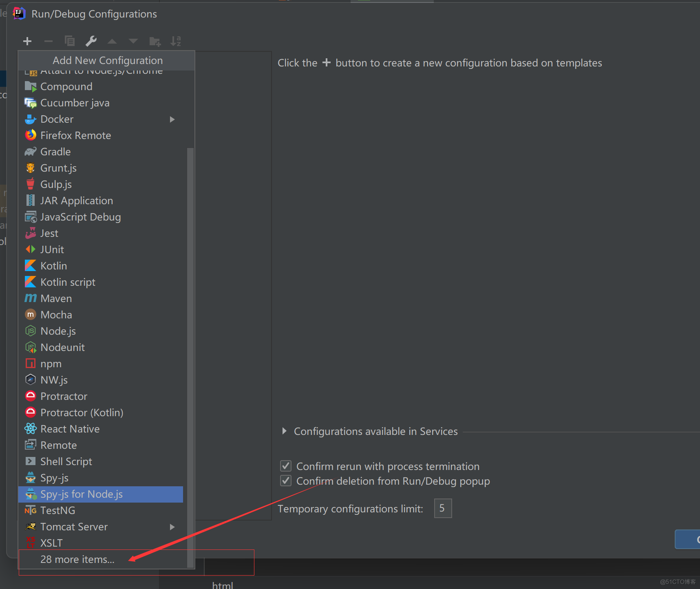Click the Sort Configurations alphabetically icon
Viewport: 700px width, 589px height.
176,41
